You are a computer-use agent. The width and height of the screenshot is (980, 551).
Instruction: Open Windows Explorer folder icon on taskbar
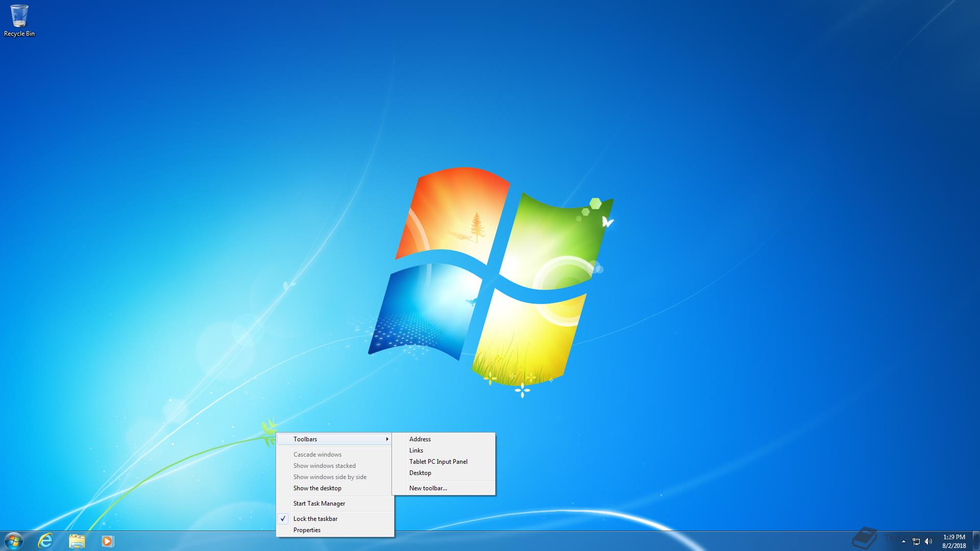77,541
